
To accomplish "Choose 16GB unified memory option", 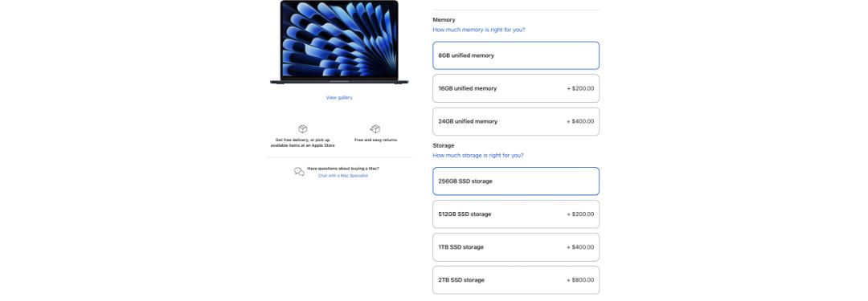I will click(516, 88).
